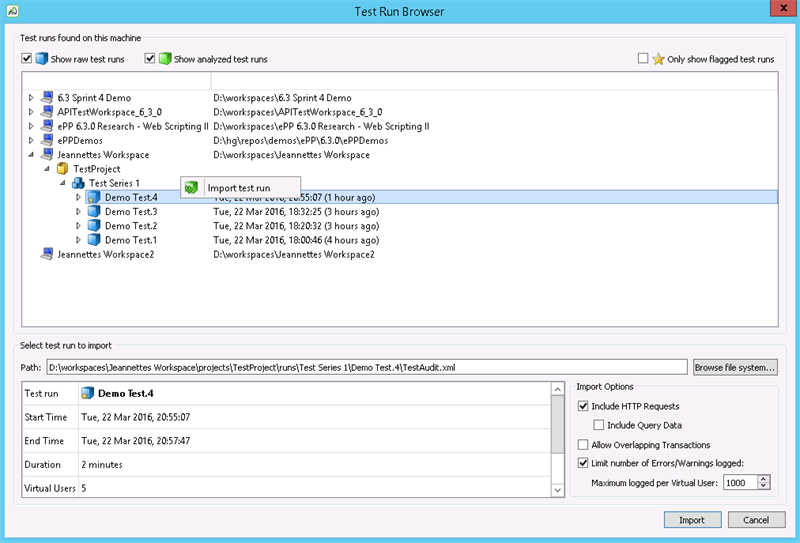Click the 6.3 Sprint 4 Demo workspace icon
The height and width of the screenshot is (543, 800).
click(x=46, y=98)
